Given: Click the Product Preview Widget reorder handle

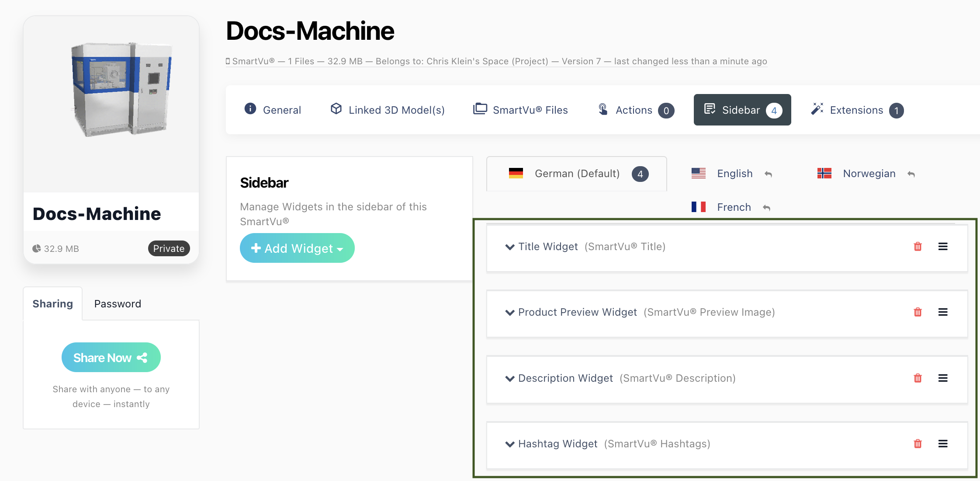Looking at the screenshot, I should coord(943,312).
